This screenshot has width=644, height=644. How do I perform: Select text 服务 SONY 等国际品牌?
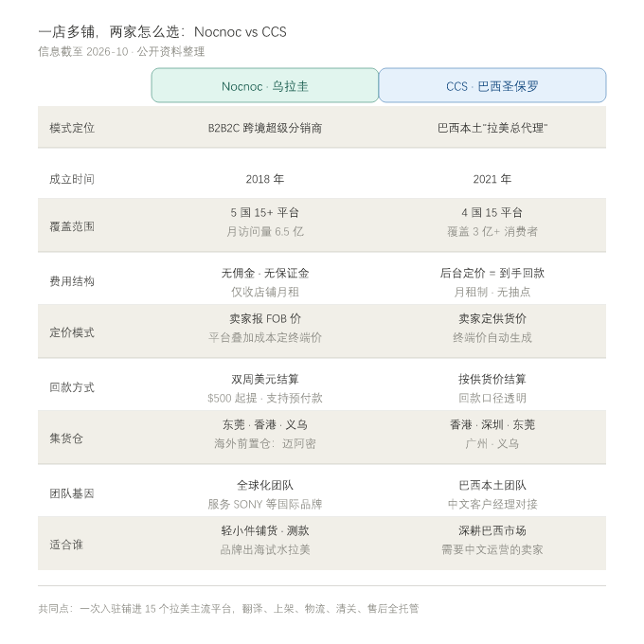pyautogui.click(x=265, y=505)
